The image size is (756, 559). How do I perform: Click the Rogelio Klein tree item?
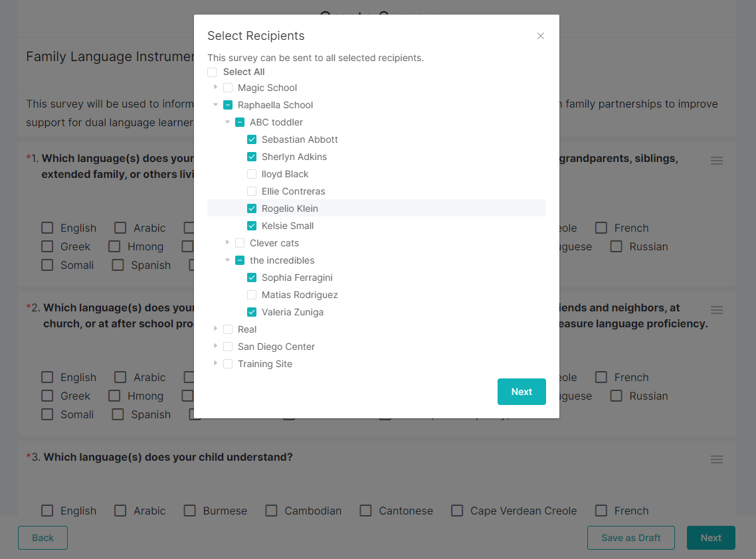pos(290,208)
